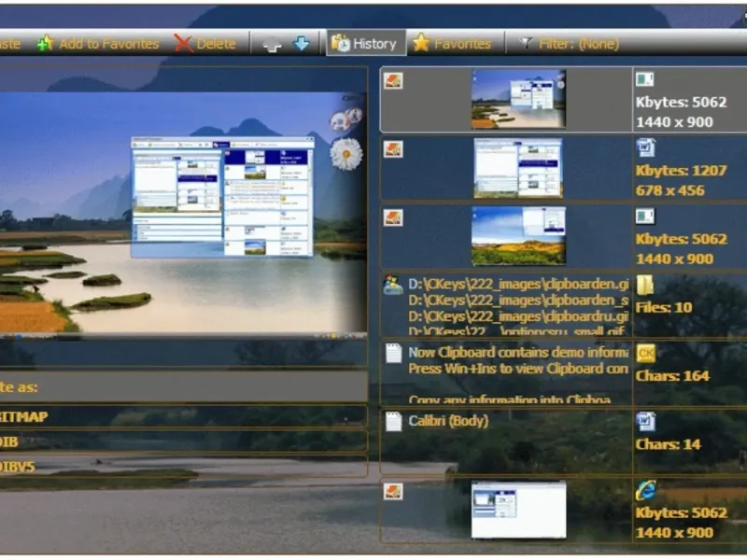The height and width of the screenshot is (560, 747).
Task: Click the Add to Favorites plus-star icon
Action: point(45,43)
